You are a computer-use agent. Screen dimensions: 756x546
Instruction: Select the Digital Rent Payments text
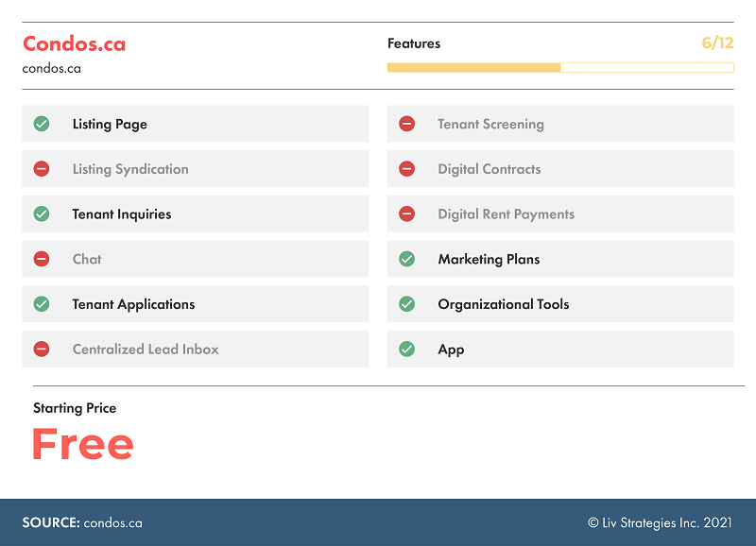tap(507, 214)
